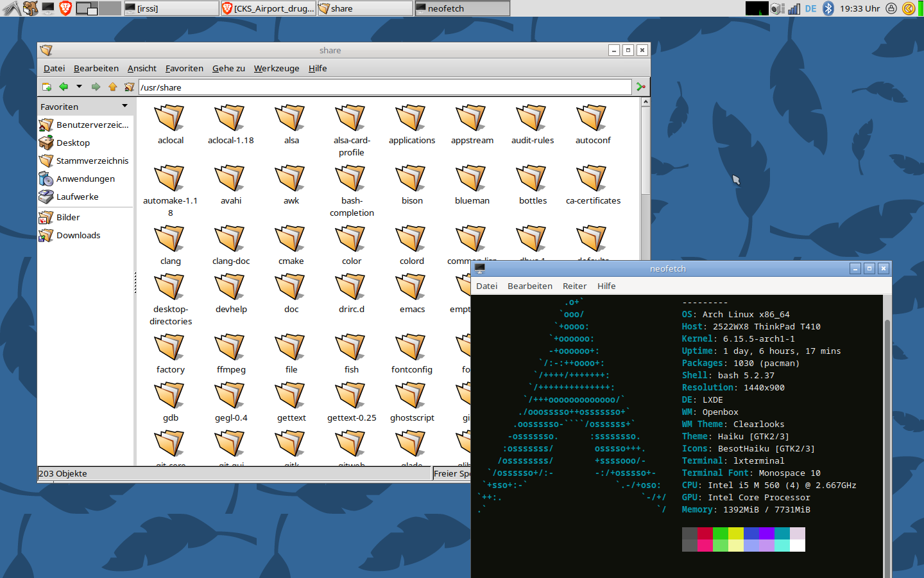The image size is (924, 578).
Task: Open the Werkzeuge menu
Action: pyautogui.click(x=277, y=68)
